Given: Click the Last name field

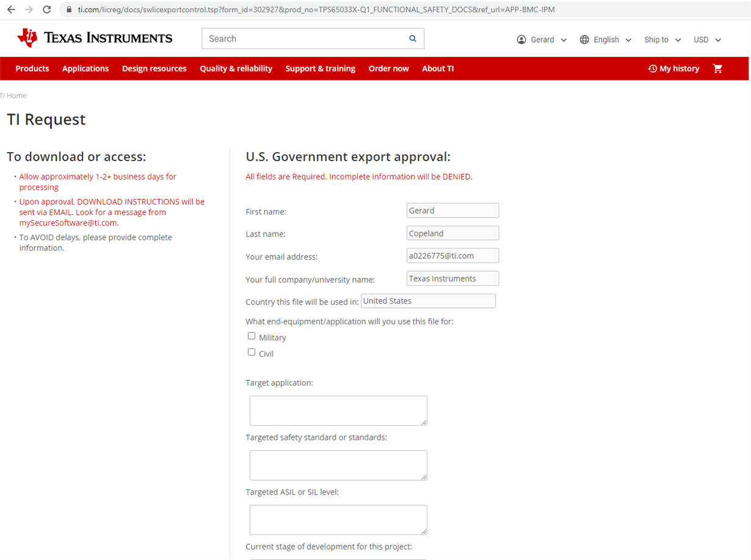Looking at the screenshot, I should (452, 233).
